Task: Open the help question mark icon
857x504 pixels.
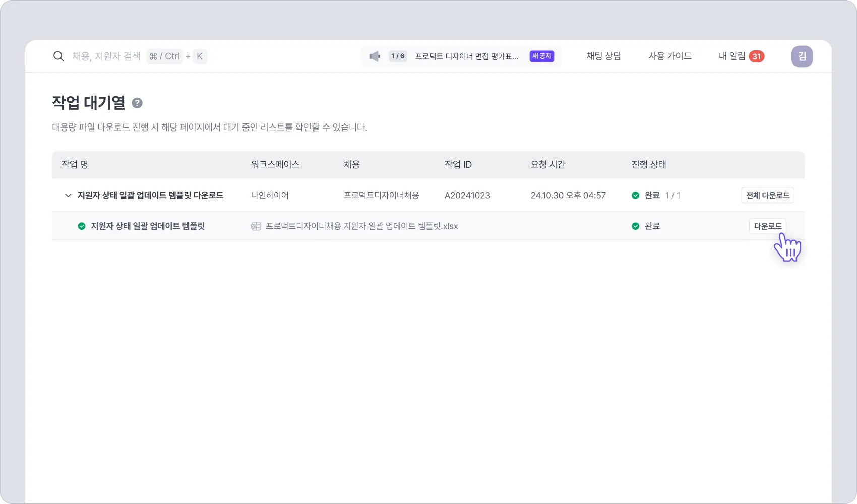Action: pyautogui.click(x=137, y=103)
